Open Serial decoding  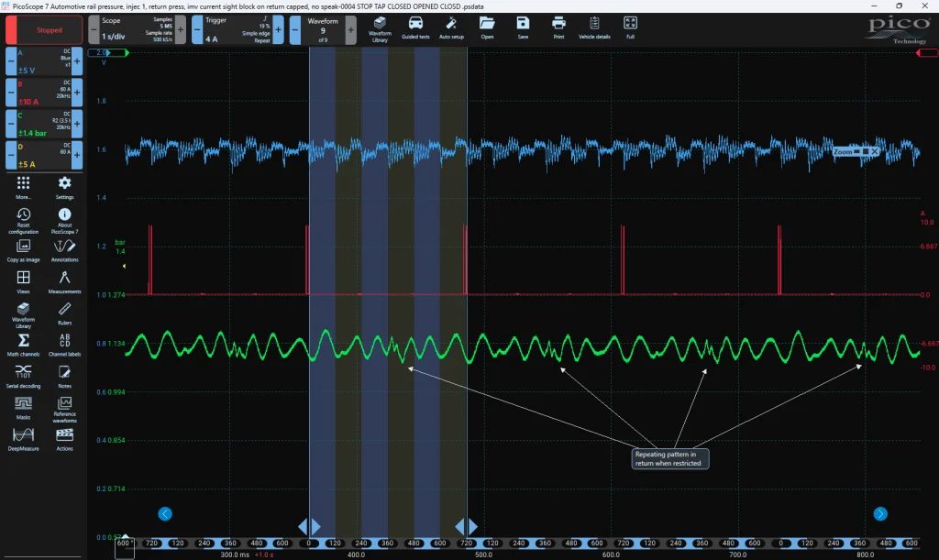point(23,377)
